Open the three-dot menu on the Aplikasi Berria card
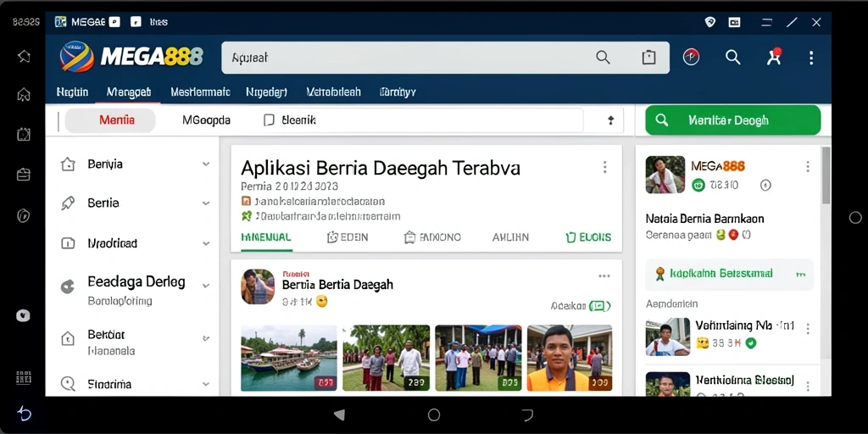868x434 pixels. (x=604, y=167)
